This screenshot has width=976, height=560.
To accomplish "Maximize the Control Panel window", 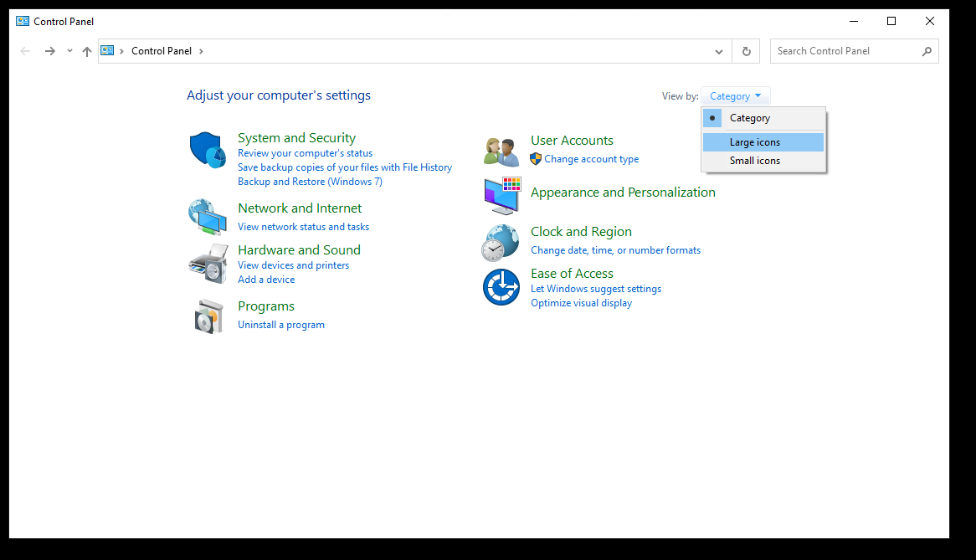I will tap(891, 21).
